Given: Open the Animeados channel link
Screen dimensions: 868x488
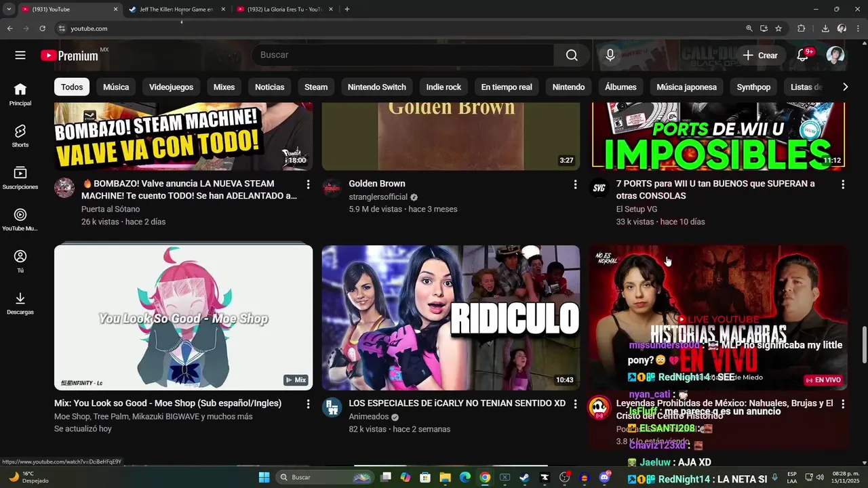Looking at the screenshot, I should tap(369, 417).
